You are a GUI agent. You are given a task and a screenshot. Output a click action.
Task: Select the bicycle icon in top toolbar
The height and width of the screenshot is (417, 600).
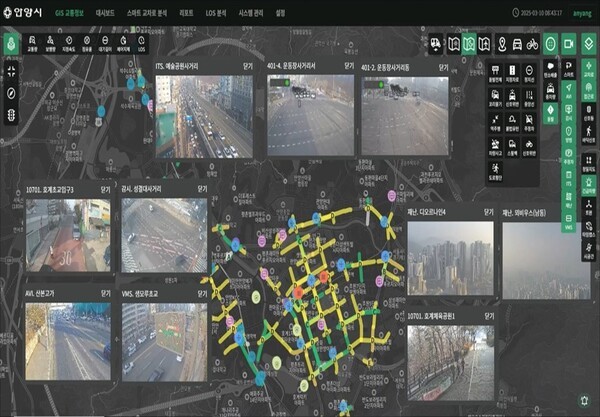pyautogui.click(x=532, y=44)
